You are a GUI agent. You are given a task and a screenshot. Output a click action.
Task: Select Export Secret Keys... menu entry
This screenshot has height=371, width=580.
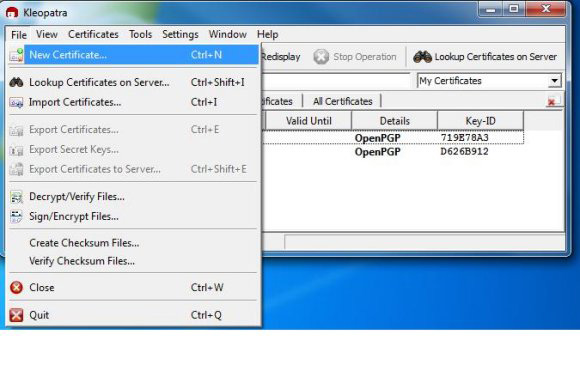coord(134,150)
